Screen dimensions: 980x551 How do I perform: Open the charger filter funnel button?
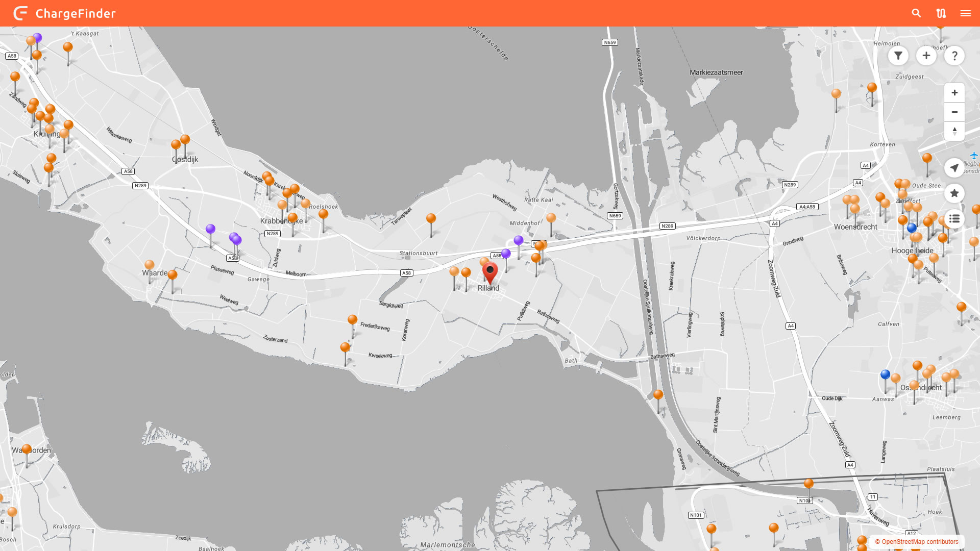[x=898, y=56]
